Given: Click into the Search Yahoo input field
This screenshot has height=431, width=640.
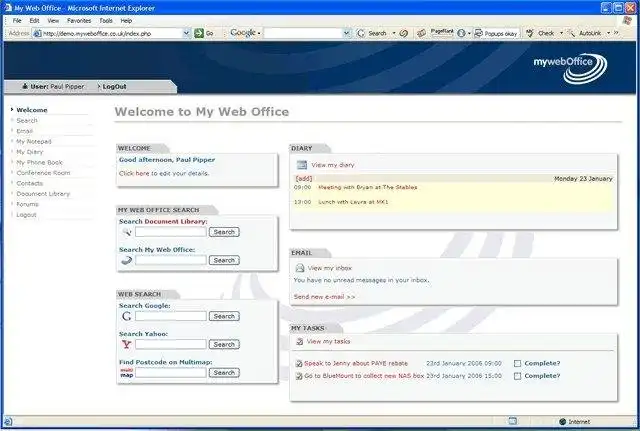Looking at the screenshot, I should click(171, 344).
